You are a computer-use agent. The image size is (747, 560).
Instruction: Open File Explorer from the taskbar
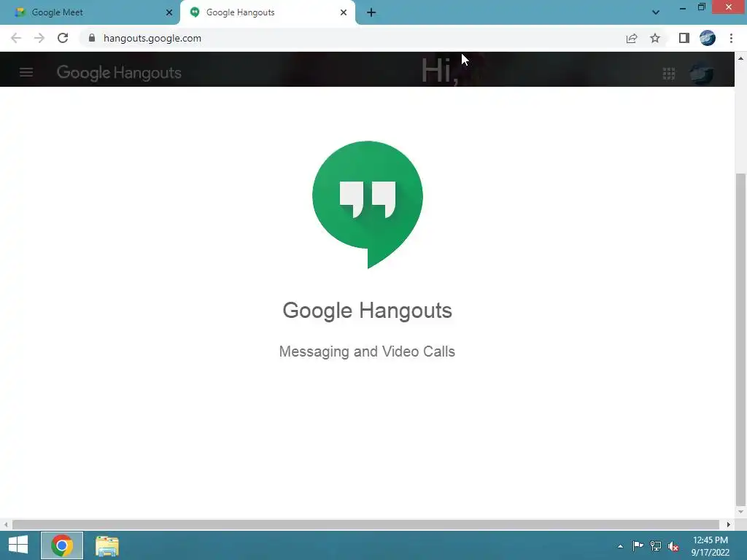(107, 545)
